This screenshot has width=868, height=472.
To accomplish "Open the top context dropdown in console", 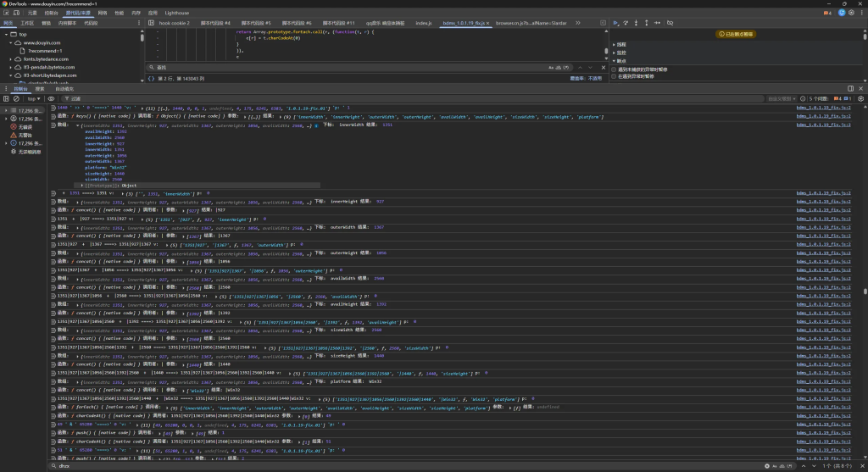I will [34, 98].
